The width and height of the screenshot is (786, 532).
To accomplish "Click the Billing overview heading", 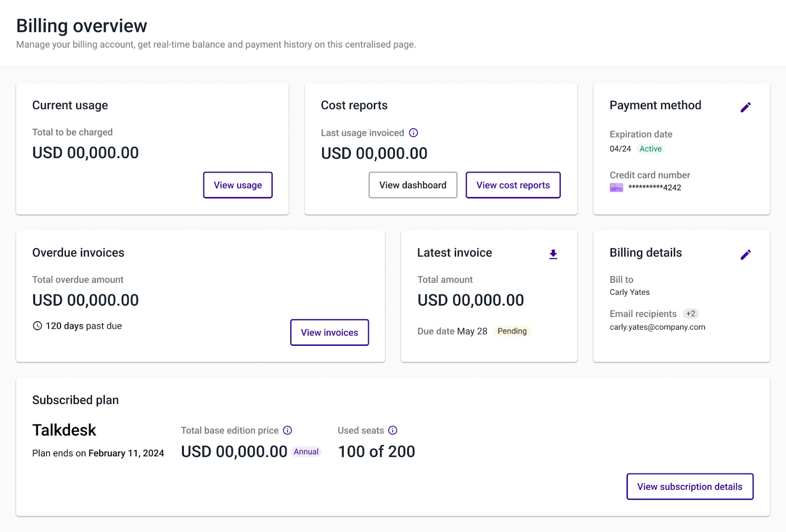I will (x=82, y=26).
